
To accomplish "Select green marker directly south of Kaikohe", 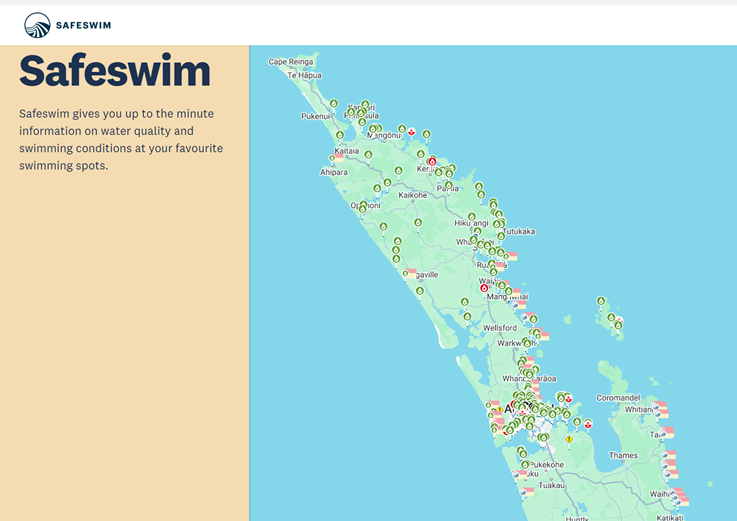I will [418, 222].
